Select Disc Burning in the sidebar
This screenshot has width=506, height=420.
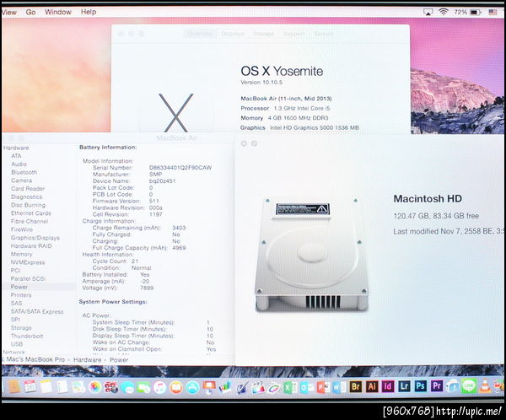pos(28,205)
